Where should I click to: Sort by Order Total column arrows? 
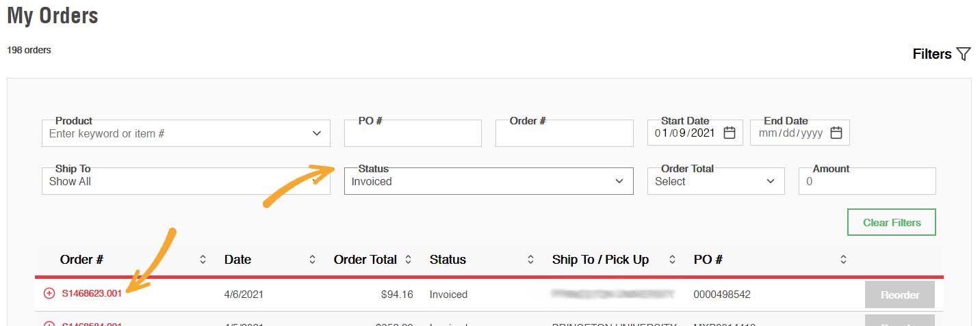tap(409, 260)
